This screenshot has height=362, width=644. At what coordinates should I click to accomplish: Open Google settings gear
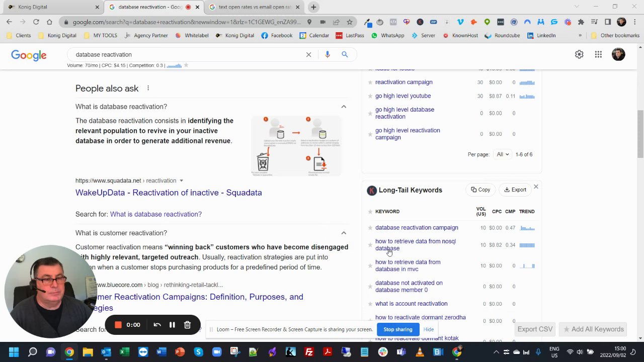click(x=579, y=54)
